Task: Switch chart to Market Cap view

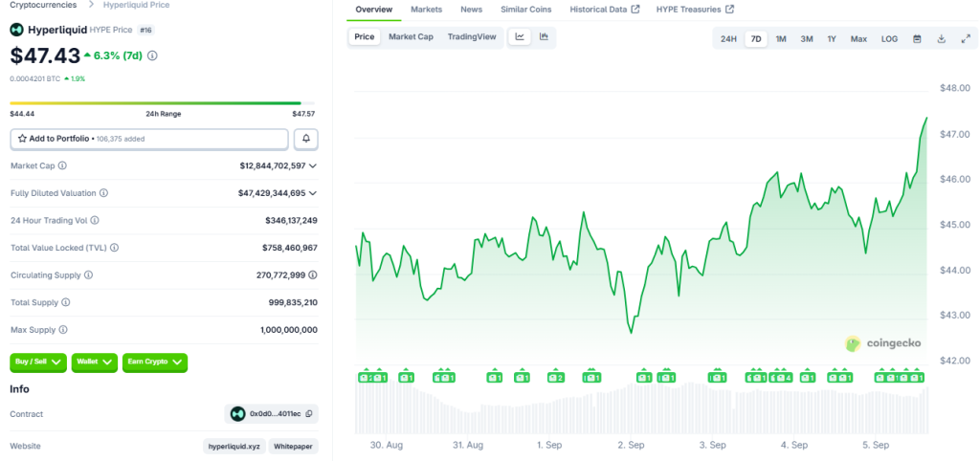Action: pyautogui.click(x=411, y=37)
